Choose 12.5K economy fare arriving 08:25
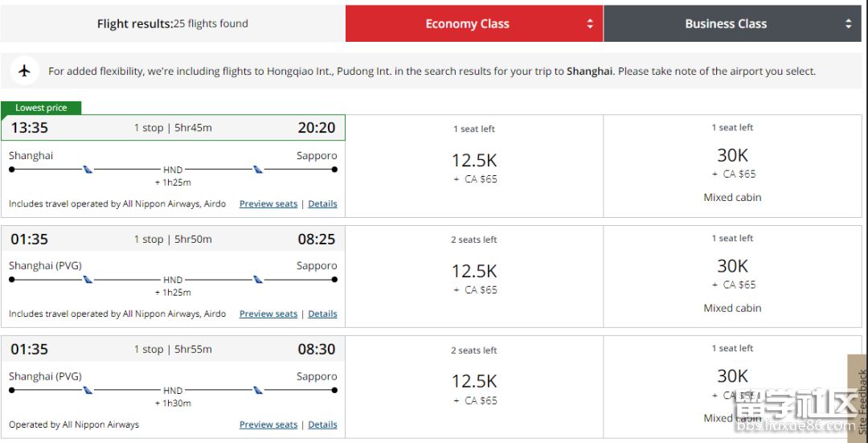 point(474,272)
